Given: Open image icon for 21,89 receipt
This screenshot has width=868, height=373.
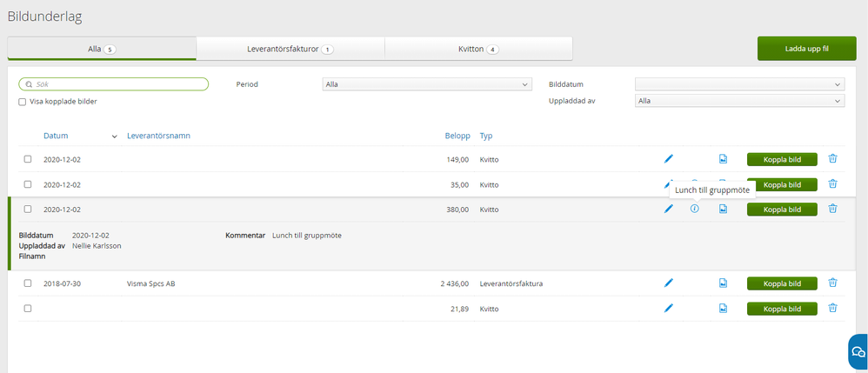Looking at the screenshot, I should 723,308.
